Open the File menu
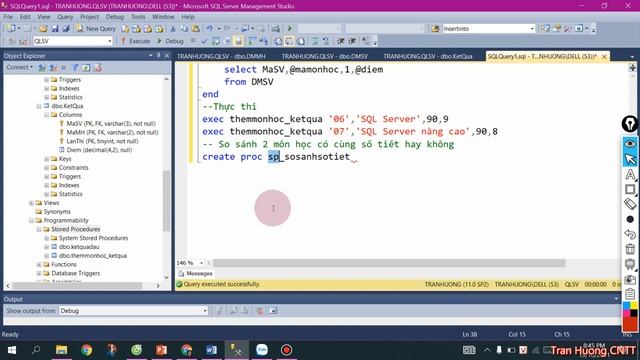640x360 pixels. click(x=8, y=17)
